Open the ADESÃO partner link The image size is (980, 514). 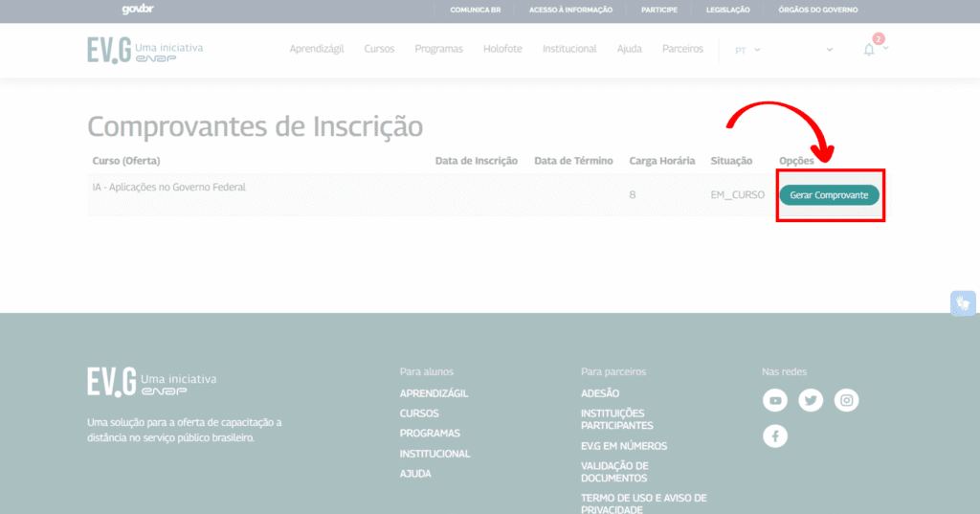600,393
